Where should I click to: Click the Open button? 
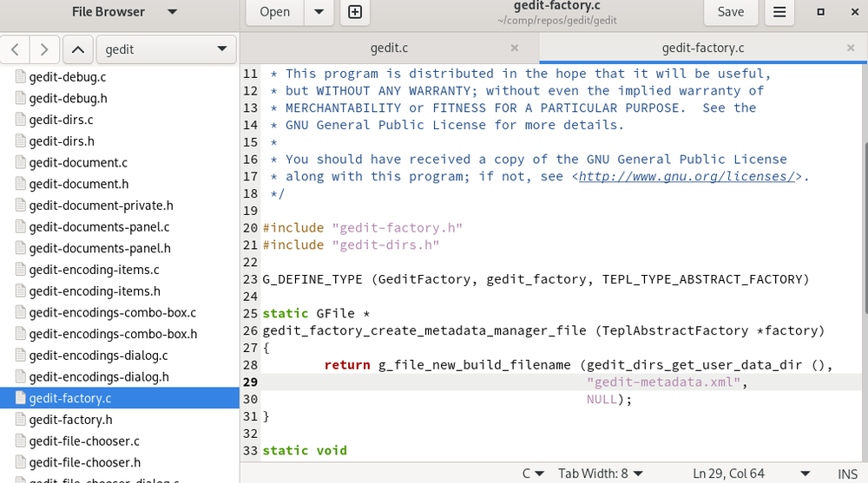click(x=274, y=11)
